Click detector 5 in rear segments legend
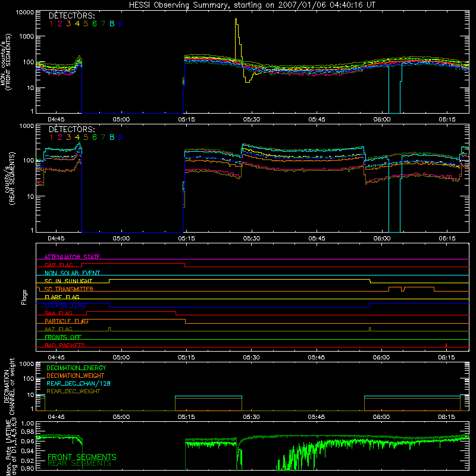The height and width of the screenshot is (476, 476). pos(86,137)
